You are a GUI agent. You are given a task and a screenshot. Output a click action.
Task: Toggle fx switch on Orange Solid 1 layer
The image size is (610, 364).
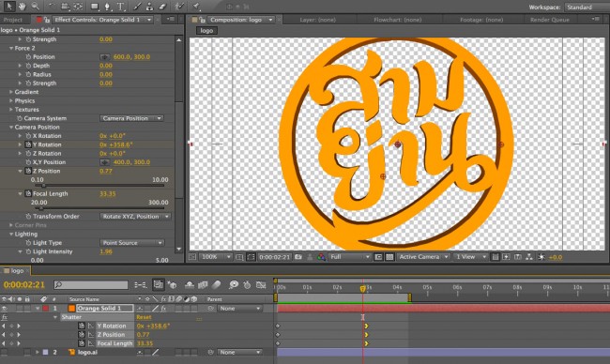(164, 309)
